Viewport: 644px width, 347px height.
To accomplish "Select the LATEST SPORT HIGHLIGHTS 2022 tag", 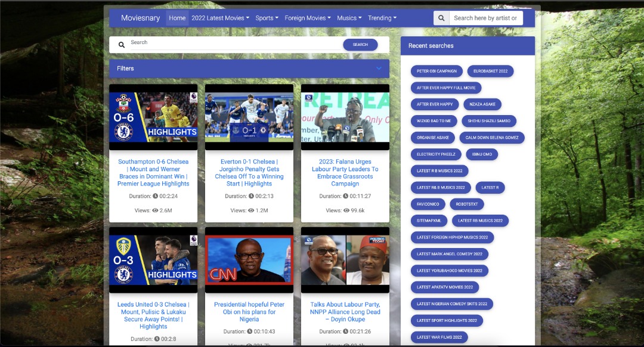I will click(x=447, y=321).
